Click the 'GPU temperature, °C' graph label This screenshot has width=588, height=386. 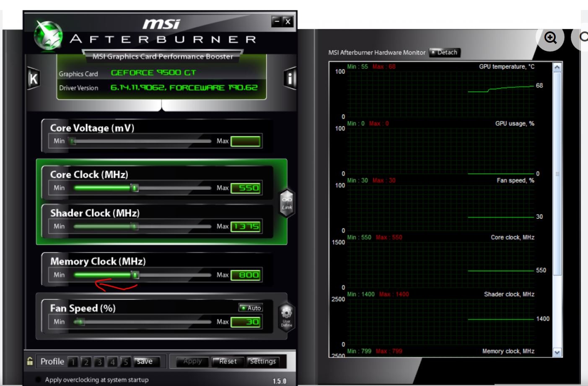point(507,67)
